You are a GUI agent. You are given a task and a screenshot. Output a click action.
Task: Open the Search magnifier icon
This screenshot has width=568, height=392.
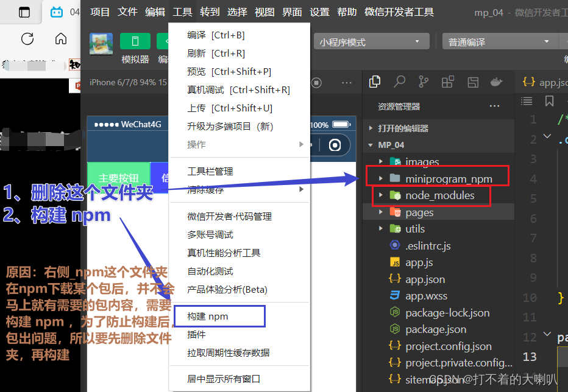pos(399,82)
